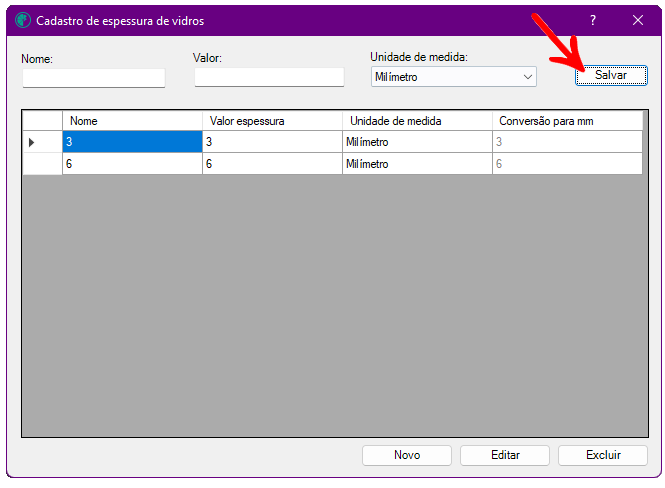
Task: Click the help question mark icon
Action: (593, 20)
